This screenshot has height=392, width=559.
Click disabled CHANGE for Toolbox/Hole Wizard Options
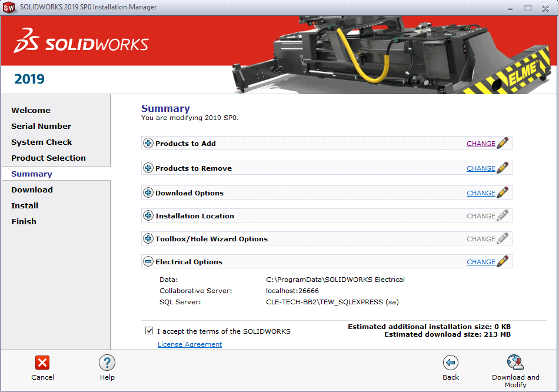[481, 238]
